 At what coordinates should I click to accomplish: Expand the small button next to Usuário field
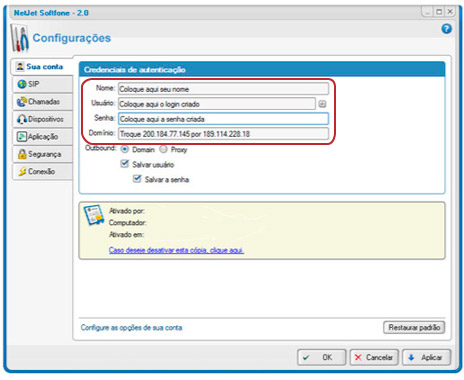pyautogui.click(x=322, y=104)
